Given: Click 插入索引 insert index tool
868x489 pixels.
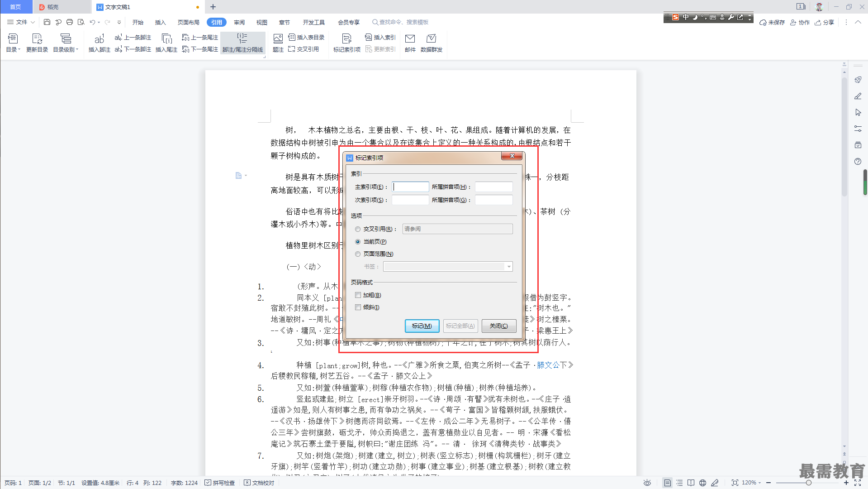Looking at the screenshot, I should tap(380, 37).
